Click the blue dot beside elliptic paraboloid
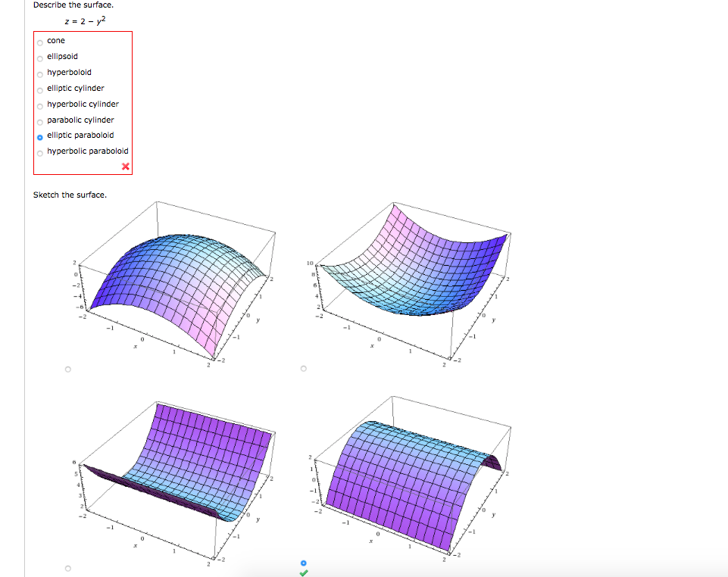728x577 pixels. [x=39, y=136]
